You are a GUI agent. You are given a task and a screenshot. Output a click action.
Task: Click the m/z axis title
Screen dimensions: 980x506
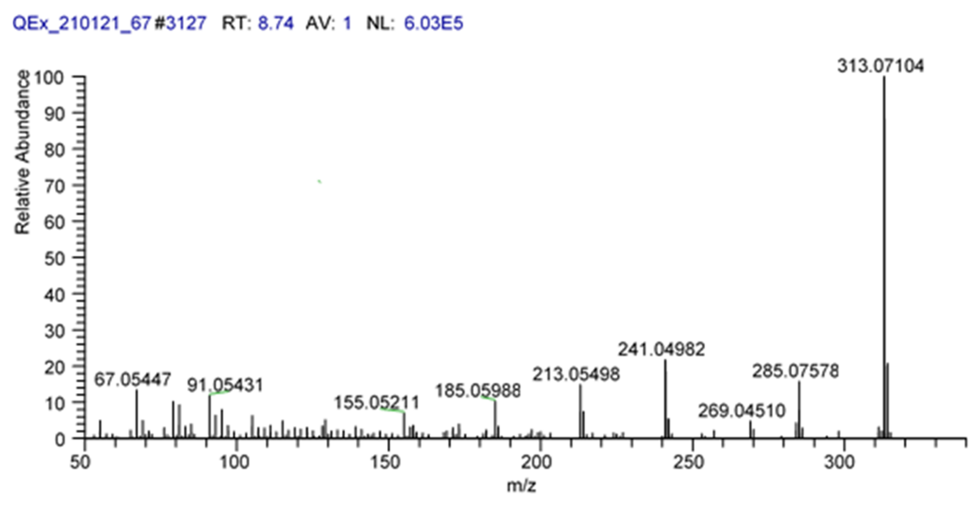click(521, 485)
